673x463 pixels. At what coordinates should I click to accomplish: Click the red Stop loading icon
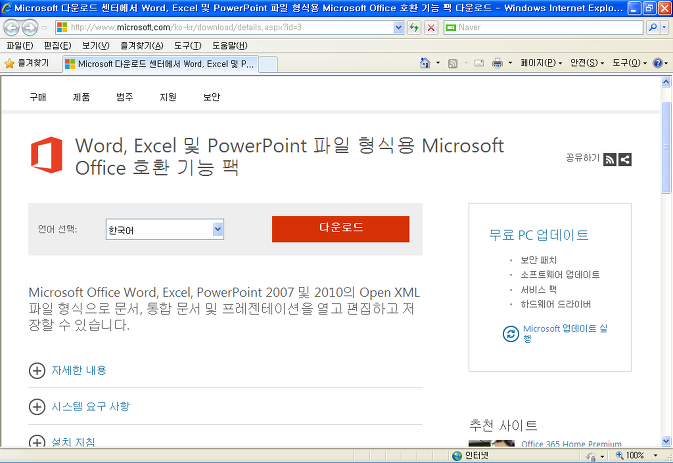[431, 28]
